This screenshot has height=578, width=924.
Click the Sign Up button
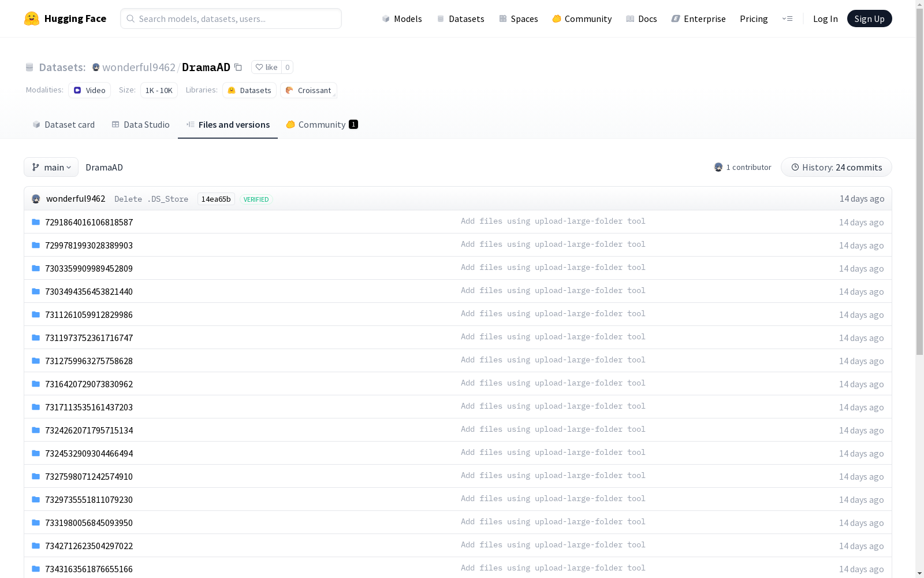[x=869, y=18]
